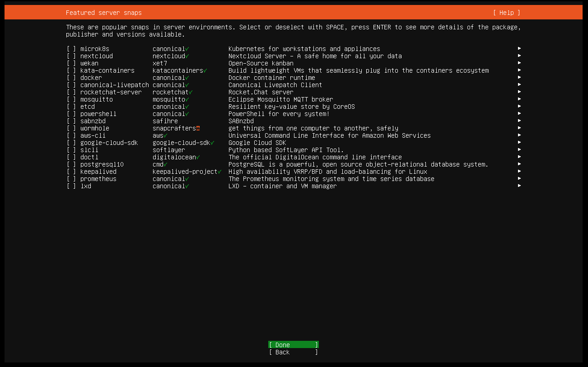588x367 pixels.
Task: Open details arrow on the wekan row
Action: click(519, 63)
